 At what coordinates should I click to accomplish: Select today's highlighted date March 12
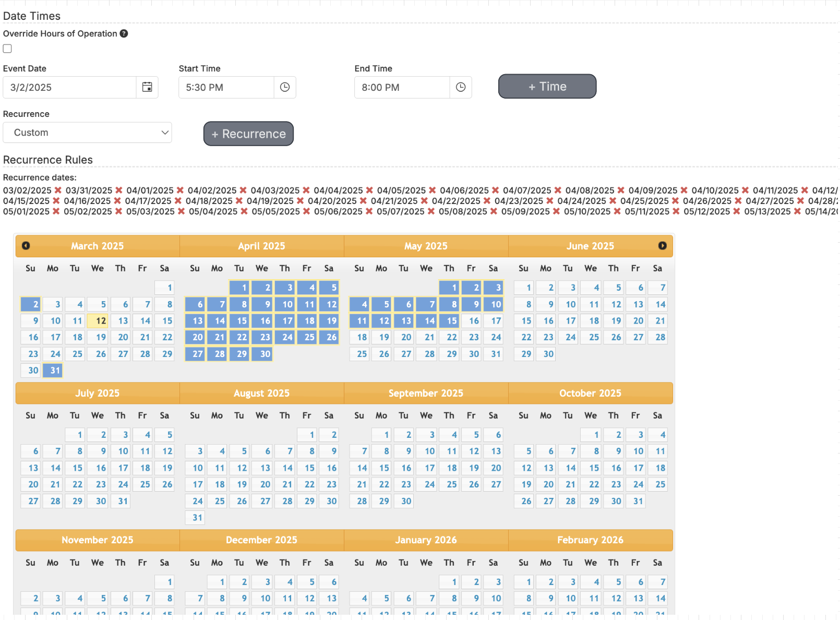coord(98,321)
